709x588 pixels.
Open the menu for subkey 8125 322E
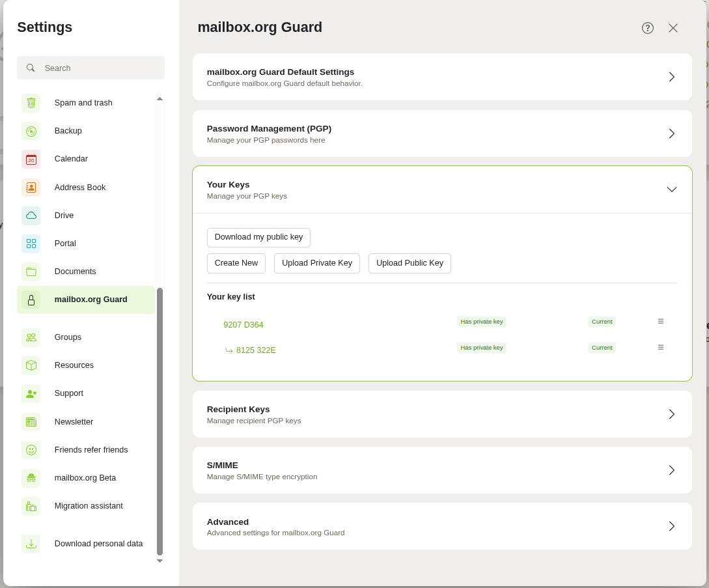(661, 347)
